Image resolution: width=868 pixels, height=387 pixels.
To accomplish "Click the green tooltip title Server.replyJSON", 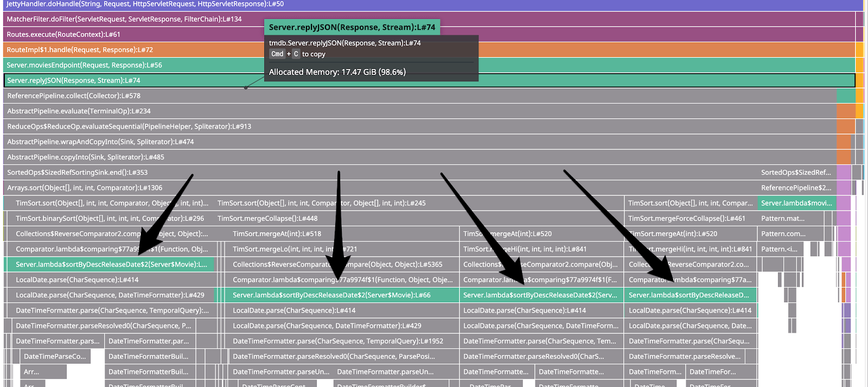I will click(x=352, y=27).
